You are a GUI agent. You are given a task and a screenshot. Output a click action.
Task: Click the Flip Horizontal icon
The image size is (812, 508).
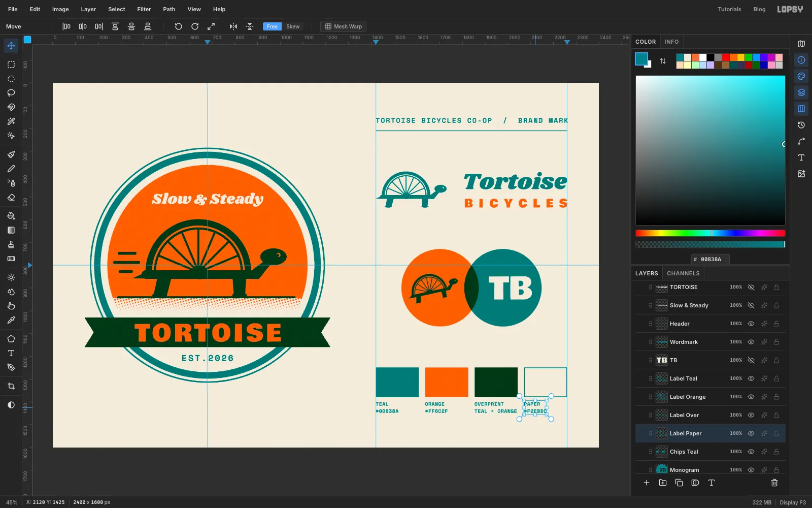click(x=233, y=26)
